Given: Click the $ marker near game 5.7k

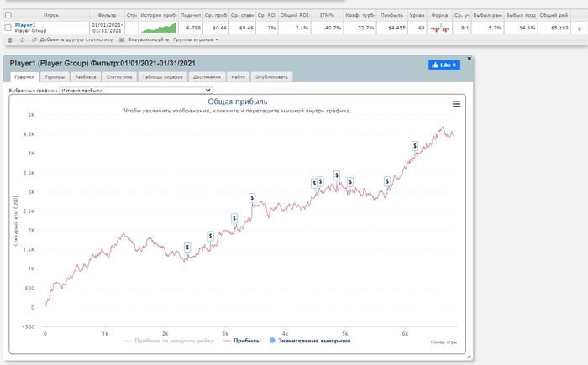Looking at the screenshot, I should coord(387,182).
